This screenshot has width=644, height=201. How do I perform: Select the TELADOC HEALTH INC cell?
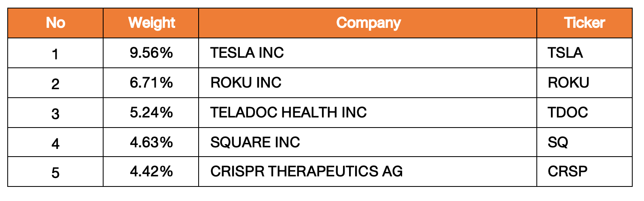[x=288, y=112]
